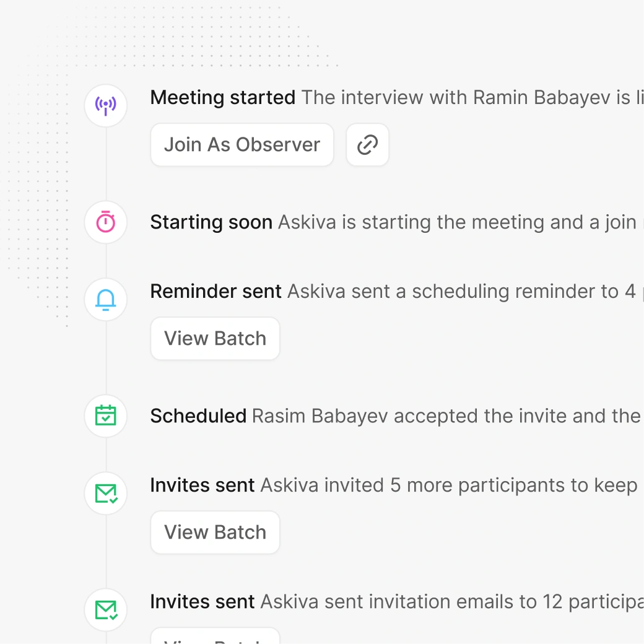
Task: Click the Invites sent entry mentioning 5 participants
Action: [202, 485]
